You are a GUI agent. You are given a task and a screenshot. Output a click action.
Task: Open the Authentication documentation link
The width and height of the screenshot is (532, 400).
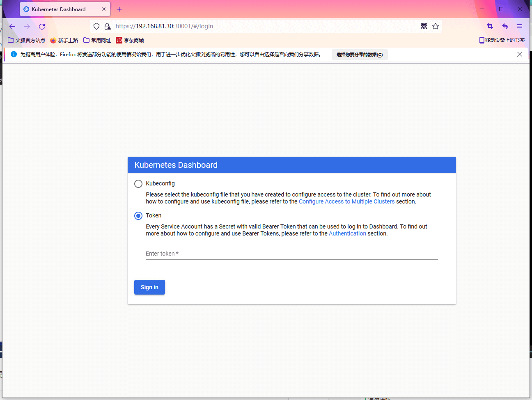point(347,233)
